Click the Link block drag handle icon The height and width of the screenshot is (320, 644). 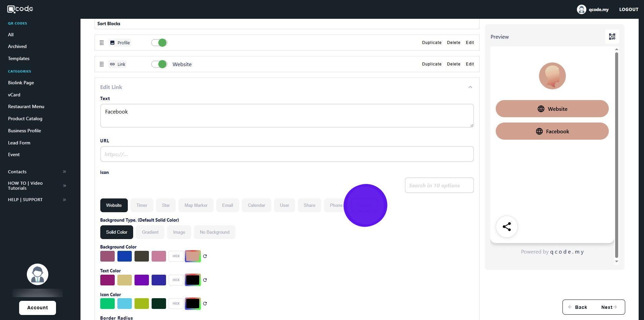click(x=102, y=64)
